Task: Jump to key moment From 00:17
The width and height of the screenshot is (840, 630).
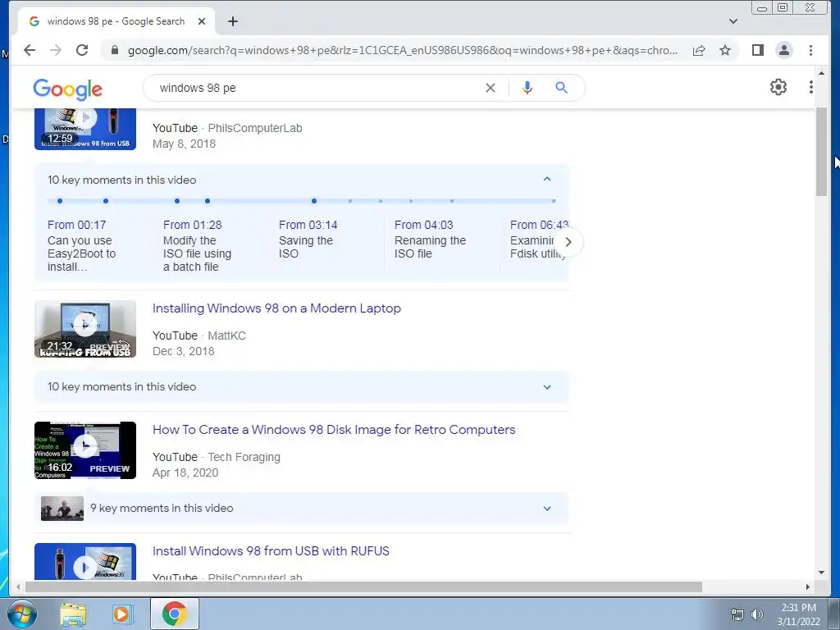Action: point(76,225)
